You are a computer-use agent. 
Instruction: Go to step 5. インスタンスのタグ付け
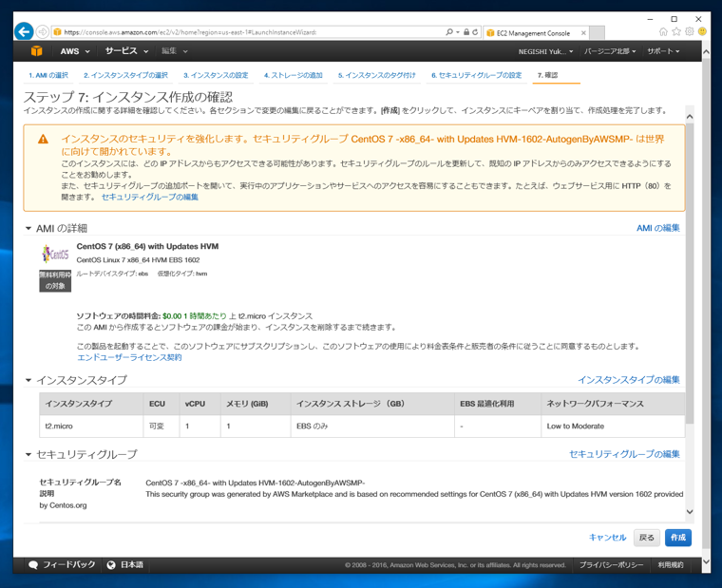376,75
